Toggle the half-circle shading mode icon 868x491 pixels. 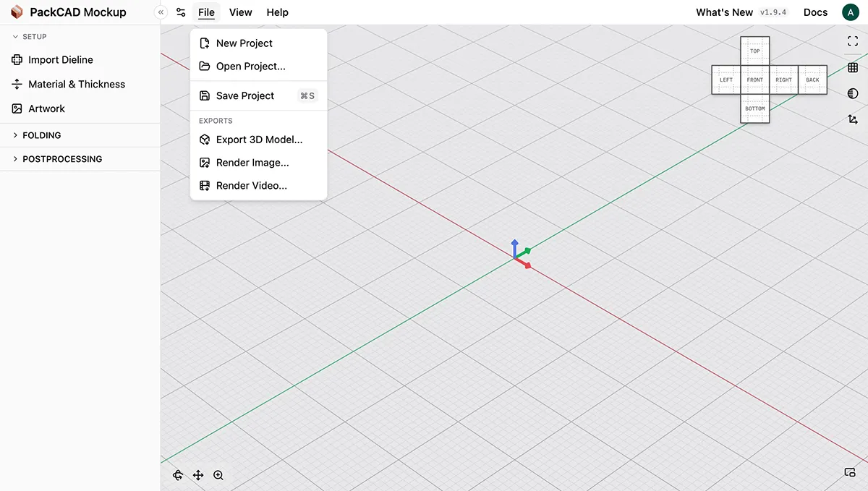pos(853,93)
